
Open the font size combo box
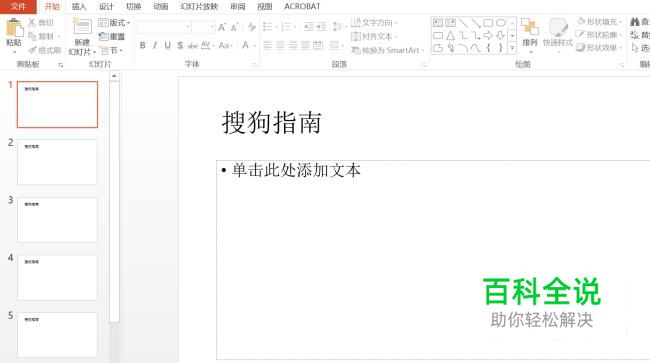204,27
